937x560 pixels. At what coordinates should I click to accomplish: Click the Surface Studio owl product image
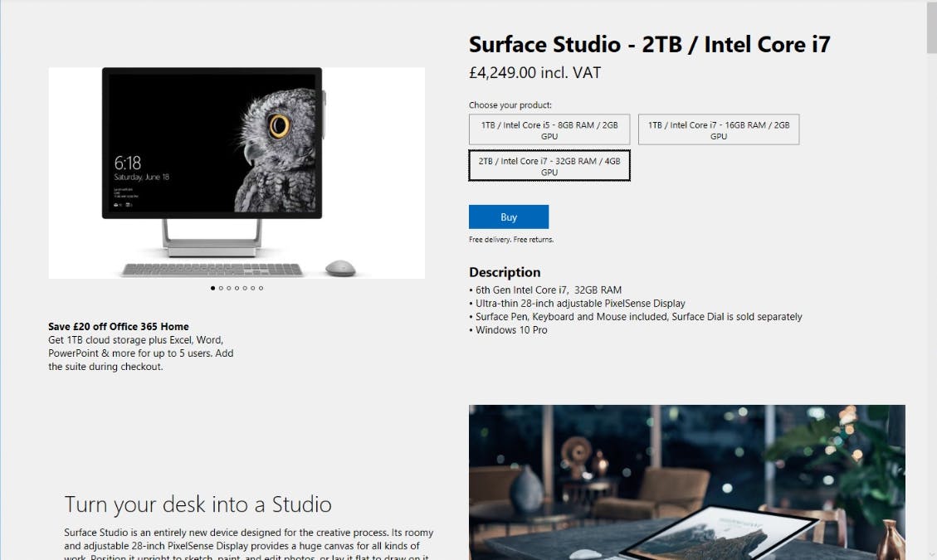click(237, 173)
